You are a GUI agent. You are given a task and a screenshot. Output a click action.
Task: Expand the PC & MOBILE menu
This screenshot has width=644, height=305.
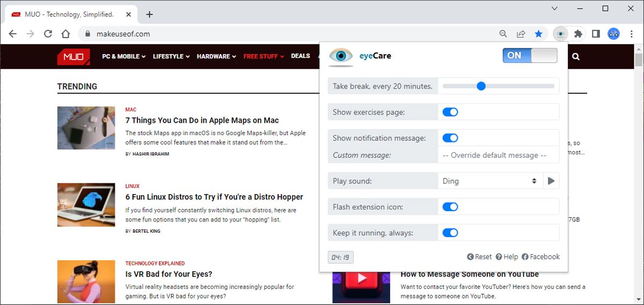point(124,56)
